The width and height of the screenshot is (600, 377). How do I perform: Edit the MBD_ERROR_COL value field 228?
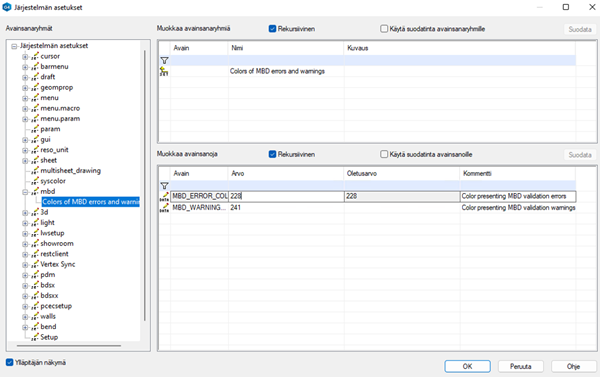[x=286, y=196]
